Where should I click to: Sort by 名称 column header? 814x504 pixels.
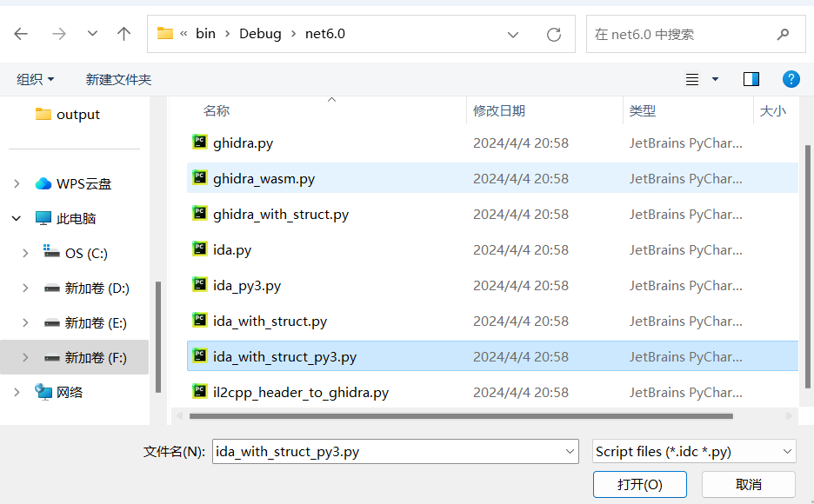pos(217,110)
